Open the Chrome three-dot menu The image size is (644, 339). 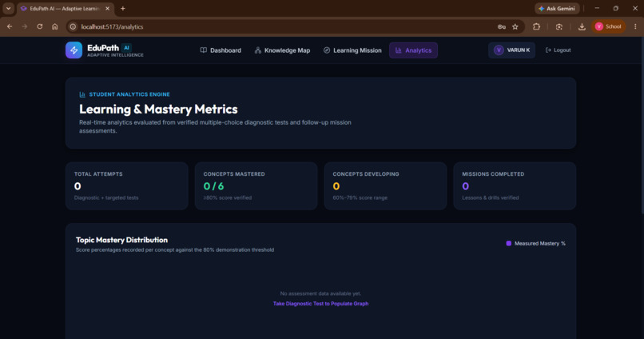coord(635,26)
